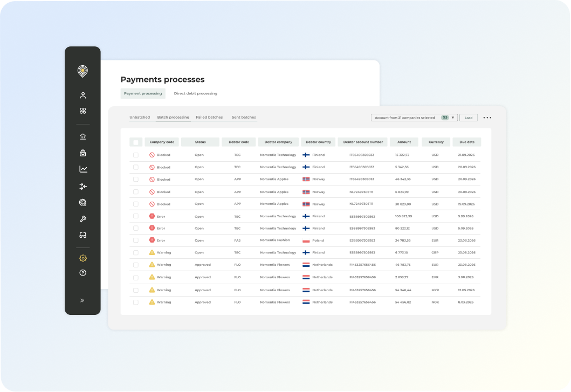The width and height of the screenshot is (571, 392).
Task: Sort by the Debtor company column header
Action: click(278, 142)
